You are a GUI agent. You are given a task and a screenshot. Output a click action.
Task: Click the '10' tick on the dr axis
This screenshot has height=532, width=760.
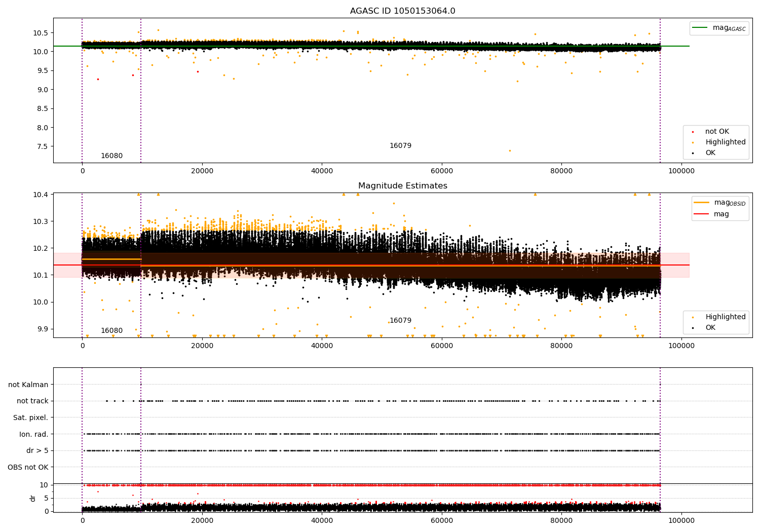click(44, 485)
